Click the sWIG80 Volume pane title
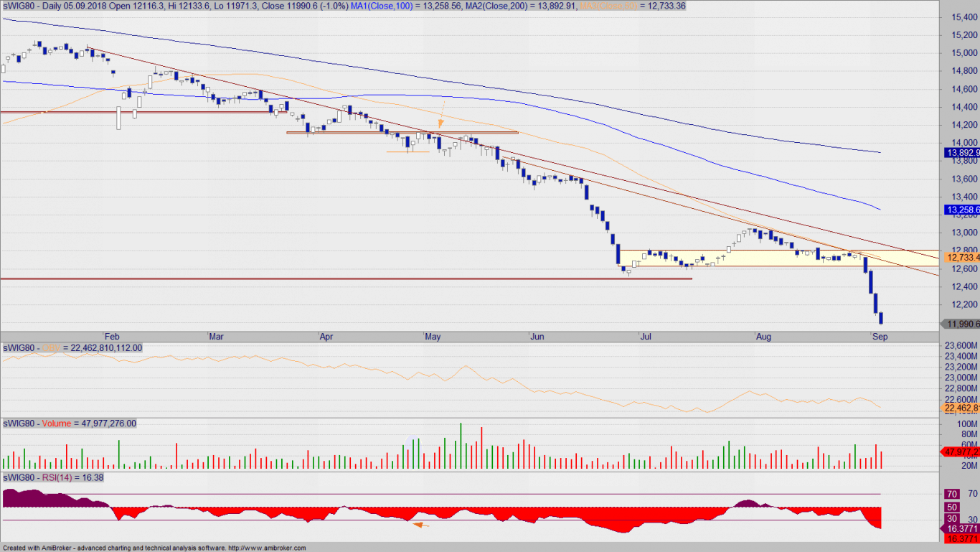 pyautogui.click(x=69, y=424)
